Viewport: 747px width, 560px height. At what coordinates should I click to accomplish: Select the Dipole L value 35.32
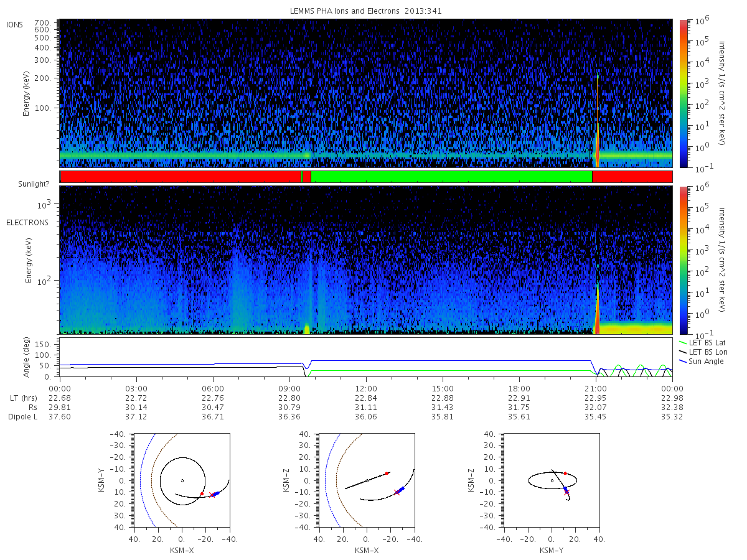(x=672, y=416)
